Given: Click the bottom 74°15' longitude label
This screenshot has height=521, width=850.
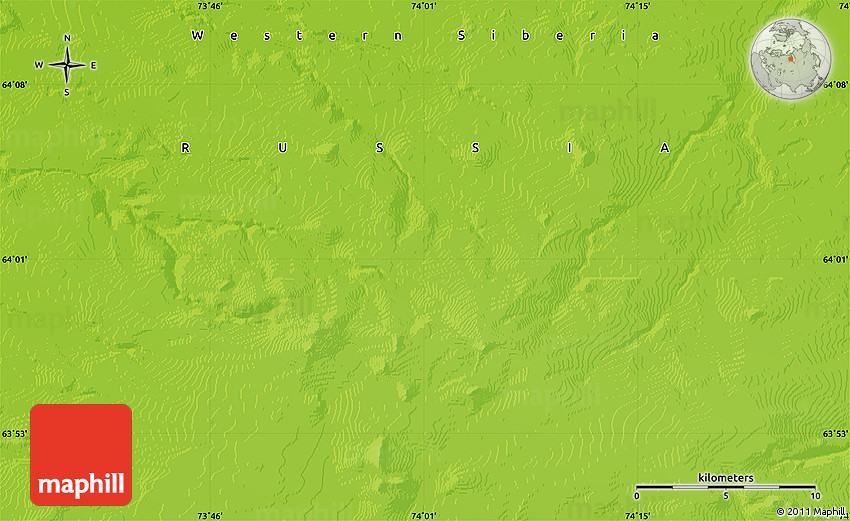Looking at the screenshot, I should click(x=638, y=516).
